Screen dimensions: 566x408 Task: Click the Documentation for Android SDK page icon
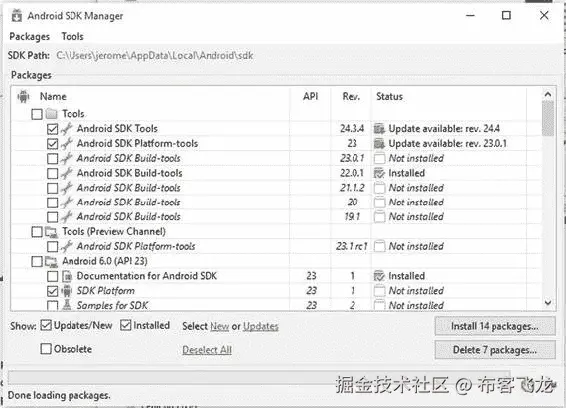pos(67,276)
